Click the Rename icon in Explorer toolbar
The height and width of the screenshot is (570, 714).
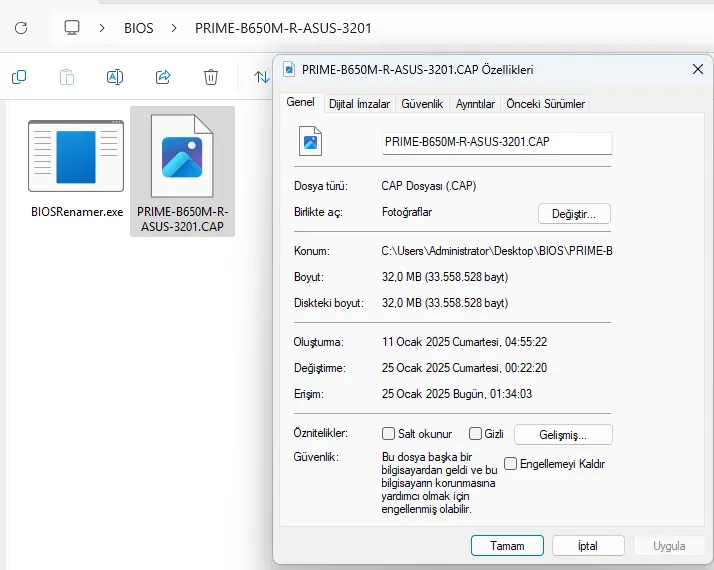coord(115,77)
